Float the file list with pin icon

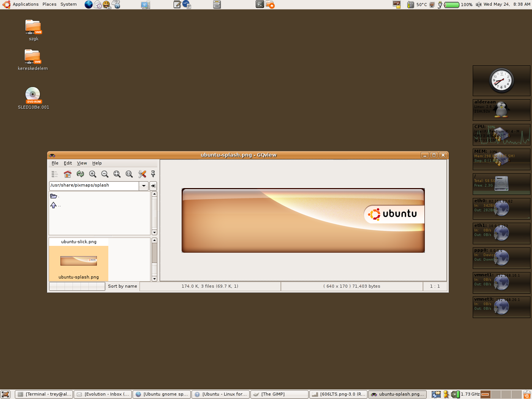pos(153,174)
